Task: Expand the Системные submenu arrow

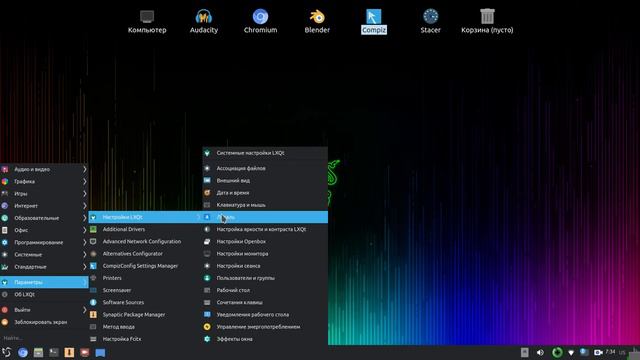Action: [84, 255]
